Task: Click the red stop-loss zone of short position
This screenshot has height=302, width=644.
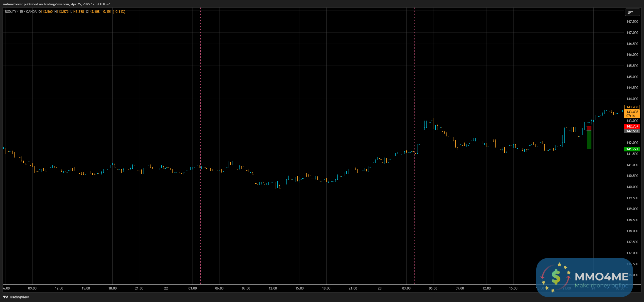Action: [x=589, y=128]
